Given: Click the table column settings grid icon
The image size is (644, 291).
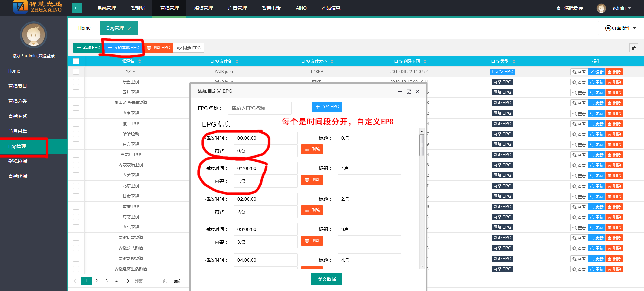Looking at the screenshot, I should [x=634, y=48].
